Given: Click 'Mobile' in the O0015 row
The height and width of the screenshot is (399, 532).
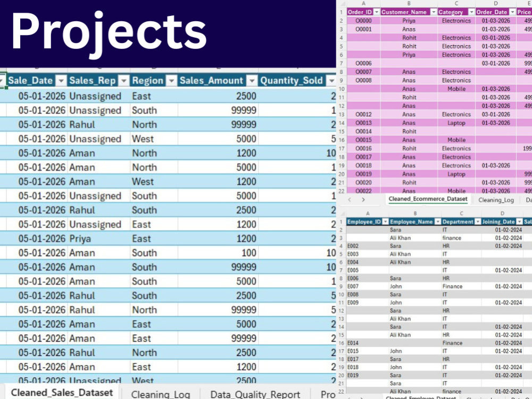Looking at the screenshot, I should coord(456,140).
